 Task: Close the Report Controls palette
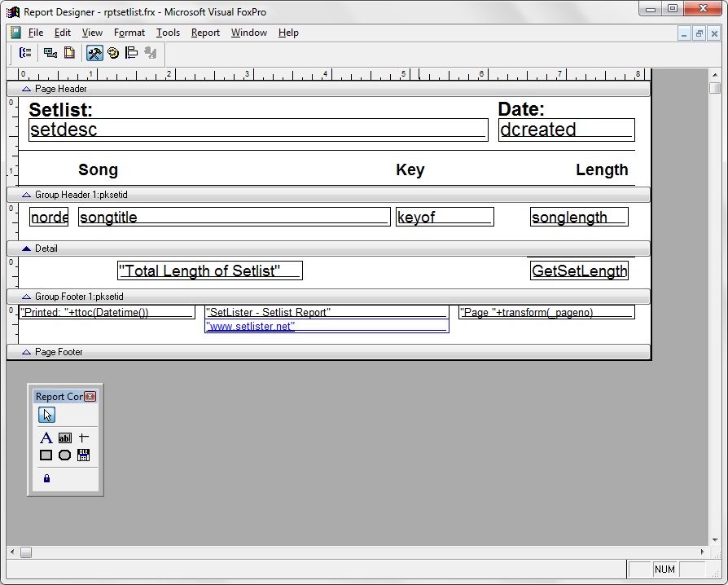[90, 397]
